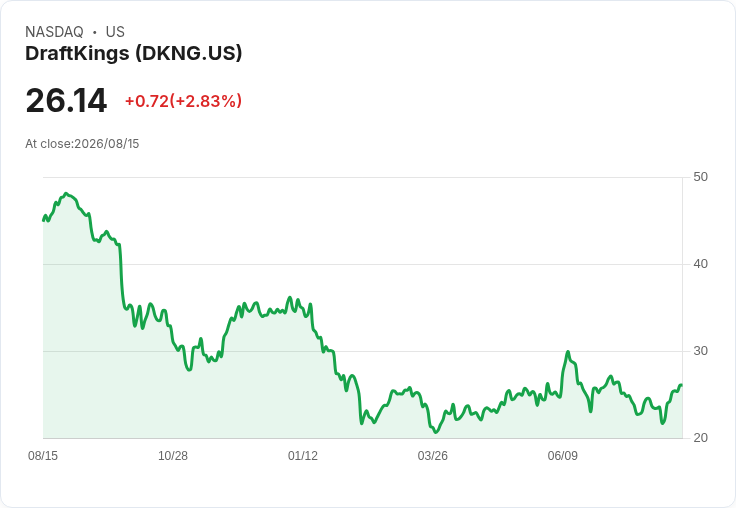Click the 10/28 date axis label
Viewport: 736px width, 508px height.
(x=173, y=455)
